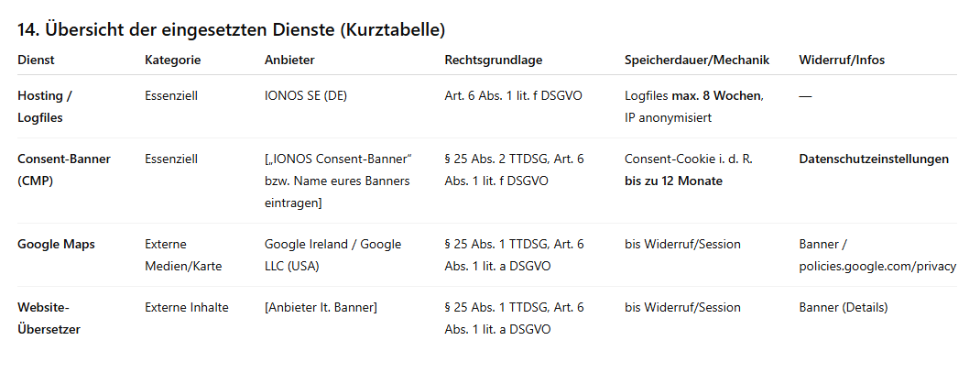Open the policies.google.com/privacy link

click(x=877, y=267)
